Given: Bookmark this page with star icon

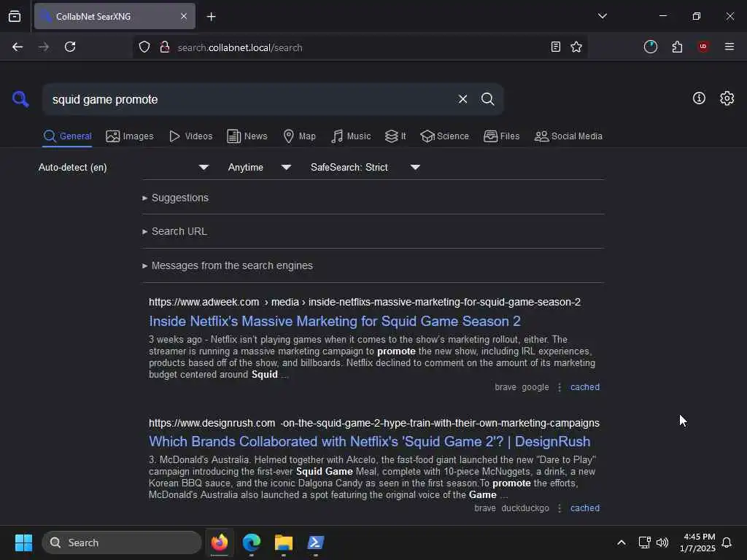Looking at the screenshot, I should point(576,47).
